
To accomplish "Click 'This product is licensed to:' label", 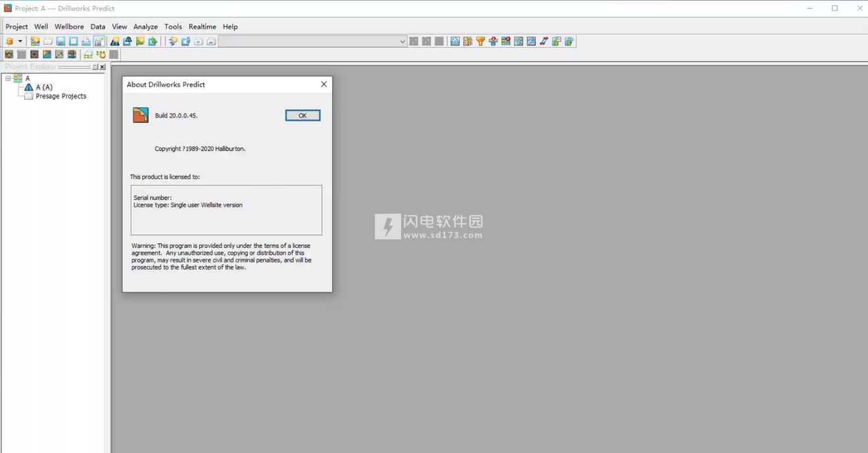I will pos(165,177).
